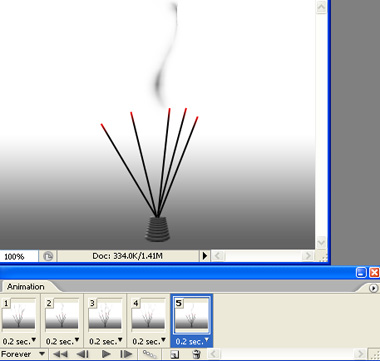Change frame 3 delay time

point(106,342)
